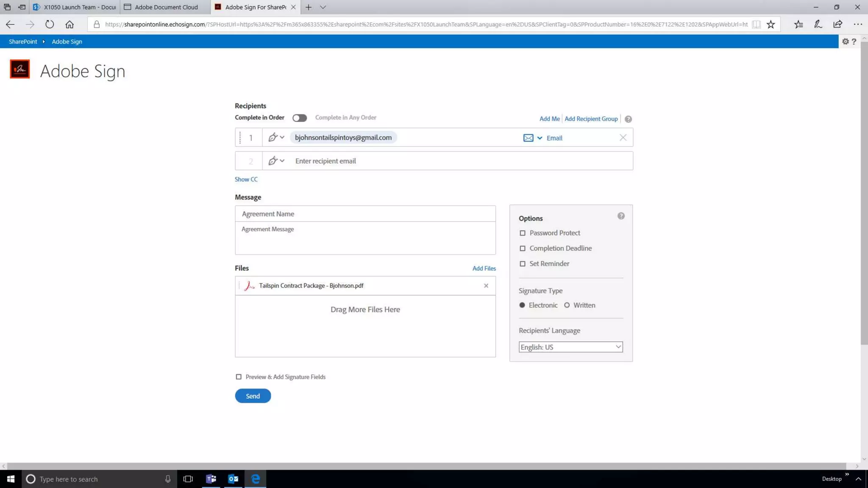The image size is (868, 488).
Task: Open Microsoft Teams from the taskbar
Action: tap(211, 479)
